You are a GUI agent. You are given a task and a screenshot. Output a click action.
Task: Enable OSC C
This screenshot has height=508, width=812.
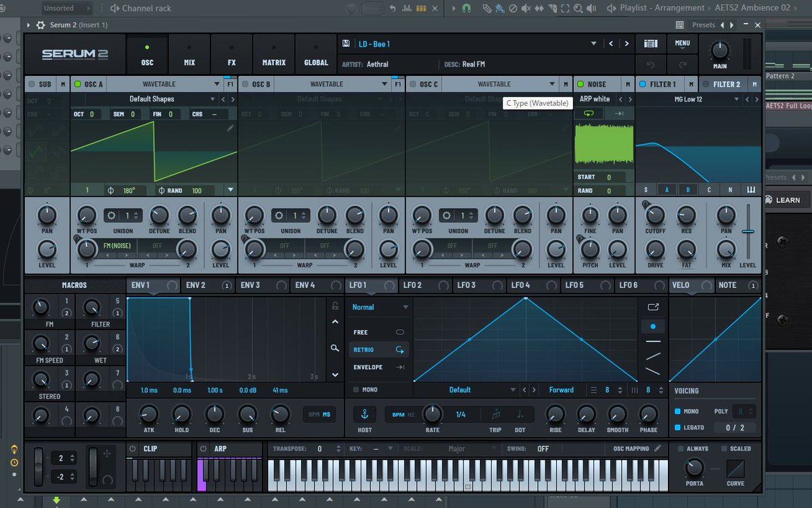pyautogui.click(x=413, y=84)
